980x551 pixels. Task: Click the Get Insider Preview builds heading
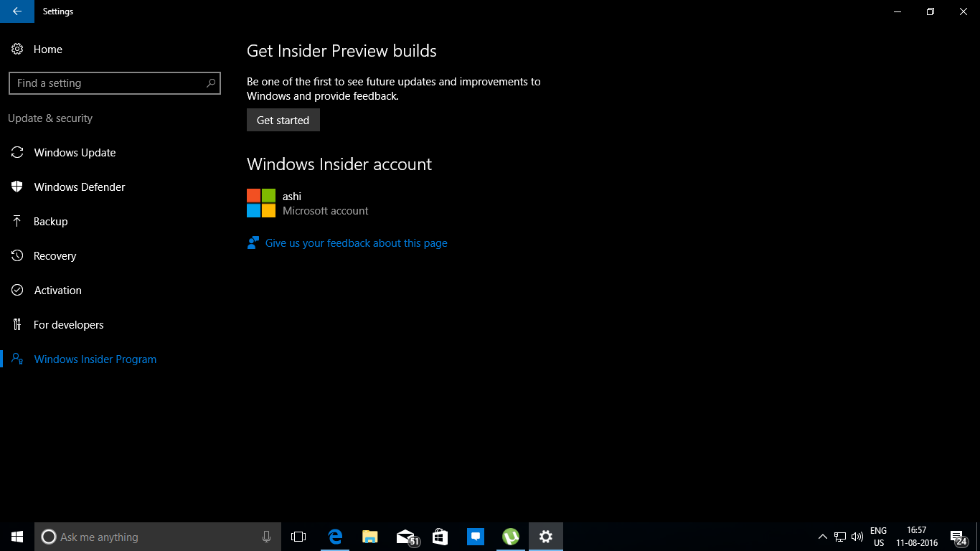pyautogui.click(x=341, y=51)
